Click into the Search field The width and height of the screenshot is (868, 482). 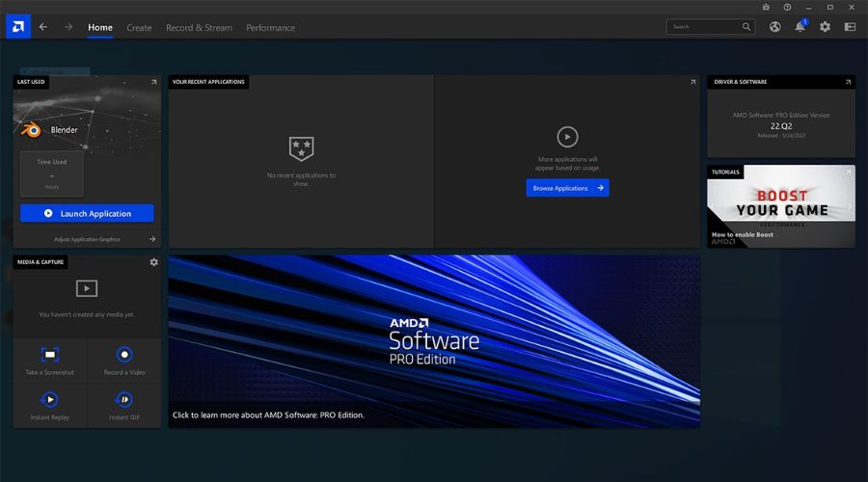pyautogui.click(x=711, y=27)
